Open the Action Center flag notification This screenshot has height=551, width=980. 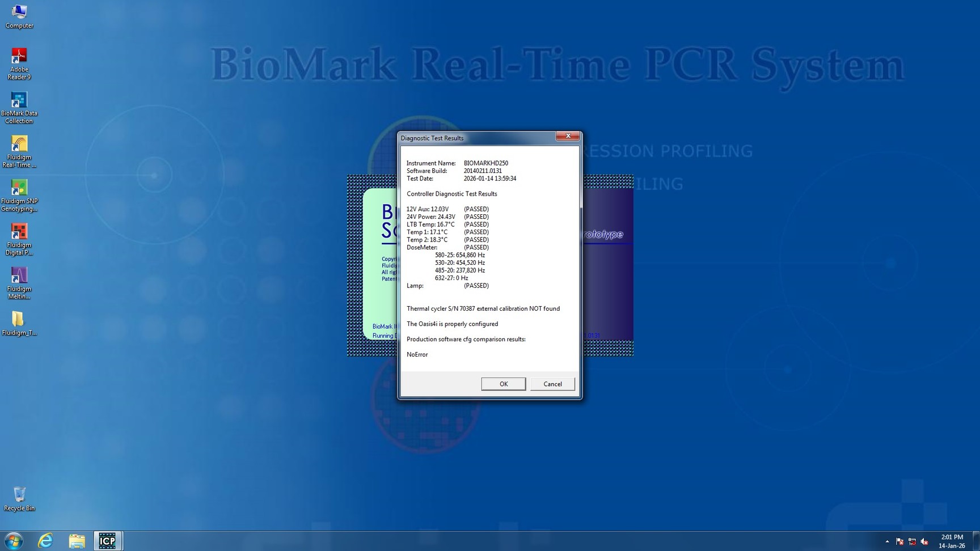coord(899,541)
